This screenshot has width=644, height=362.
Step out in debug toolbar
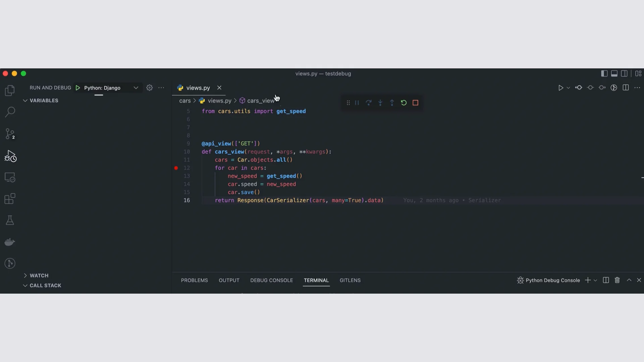392,103
